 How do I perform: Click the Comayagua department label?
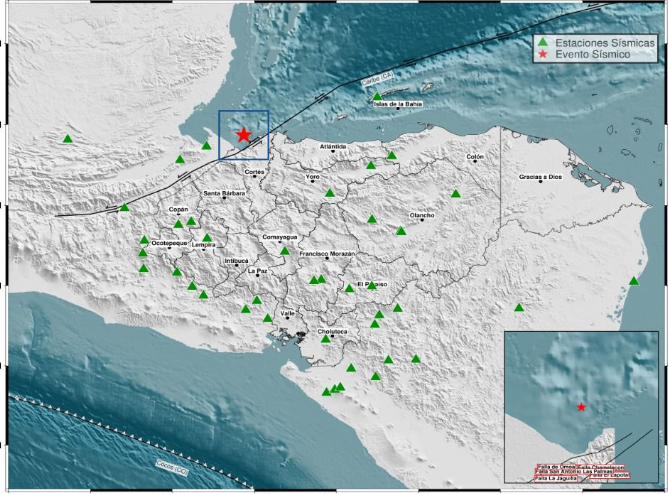click(279, 236)
